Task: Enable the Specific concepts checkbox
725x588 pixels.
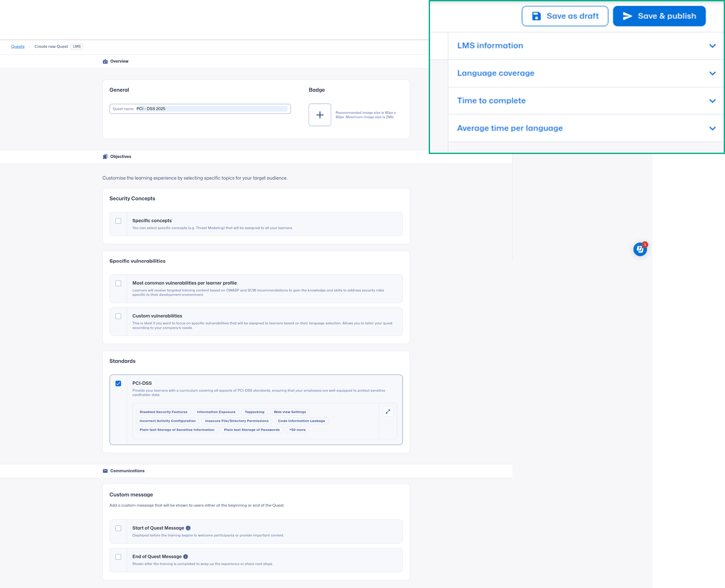Action: pyautogui.click(x=118, y=221)
